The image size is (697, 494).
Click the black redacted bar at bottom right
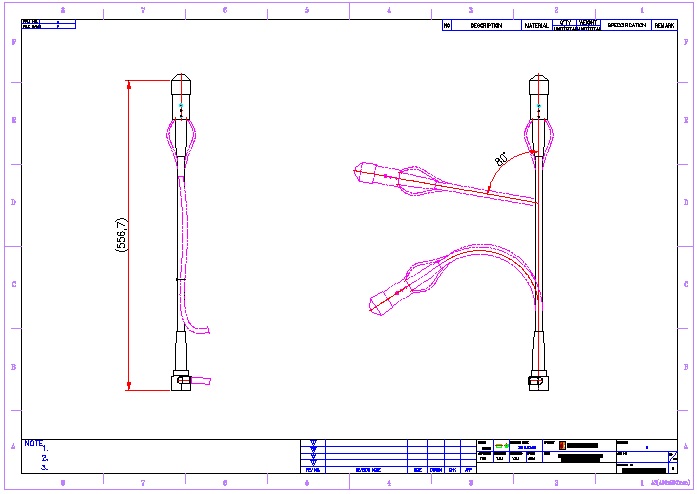(636, 469)
